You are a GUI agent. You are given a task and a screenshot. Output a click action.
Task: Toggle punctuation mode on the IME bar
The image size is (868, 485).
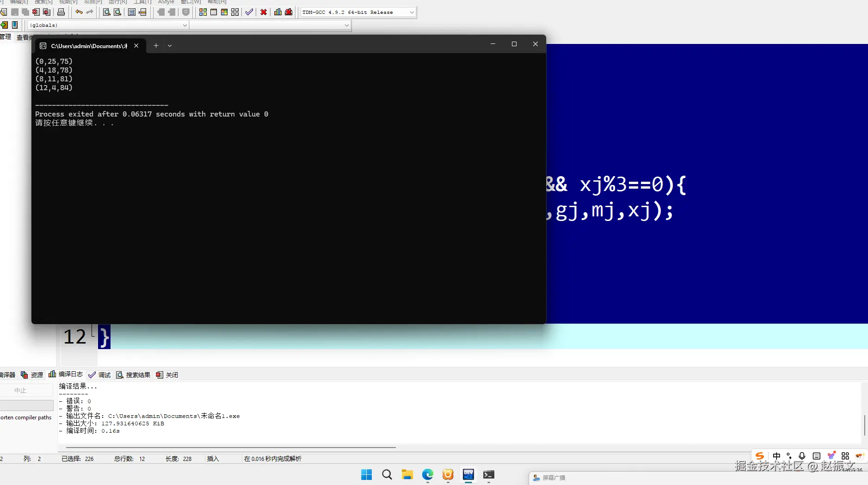click(x=789, y=456)
